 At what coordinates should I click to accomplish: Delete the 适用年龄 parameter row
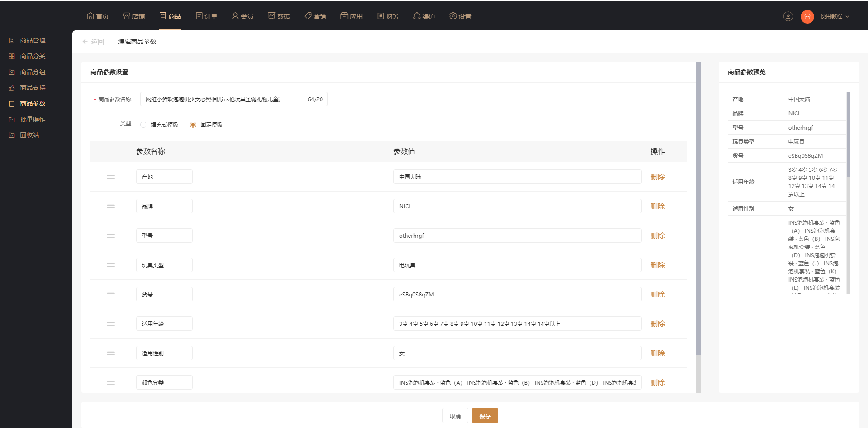pos(657,324)
